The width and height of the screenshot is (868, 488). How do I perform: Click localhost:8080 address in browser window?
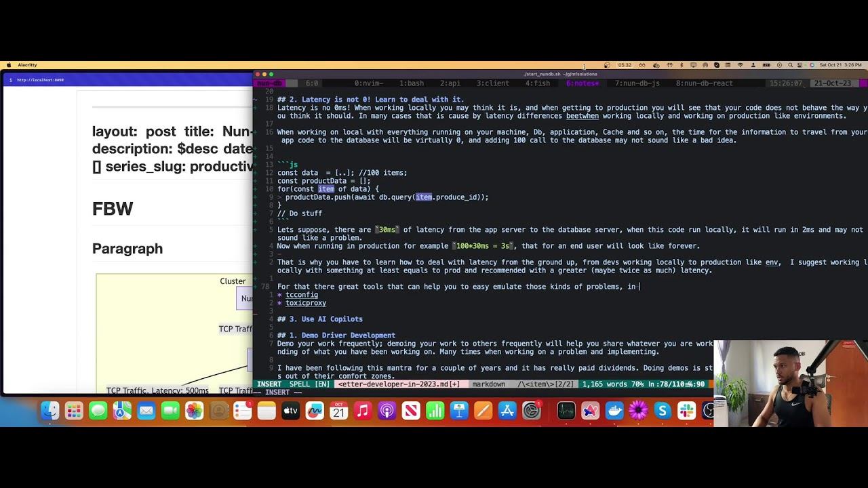(41, 80)
